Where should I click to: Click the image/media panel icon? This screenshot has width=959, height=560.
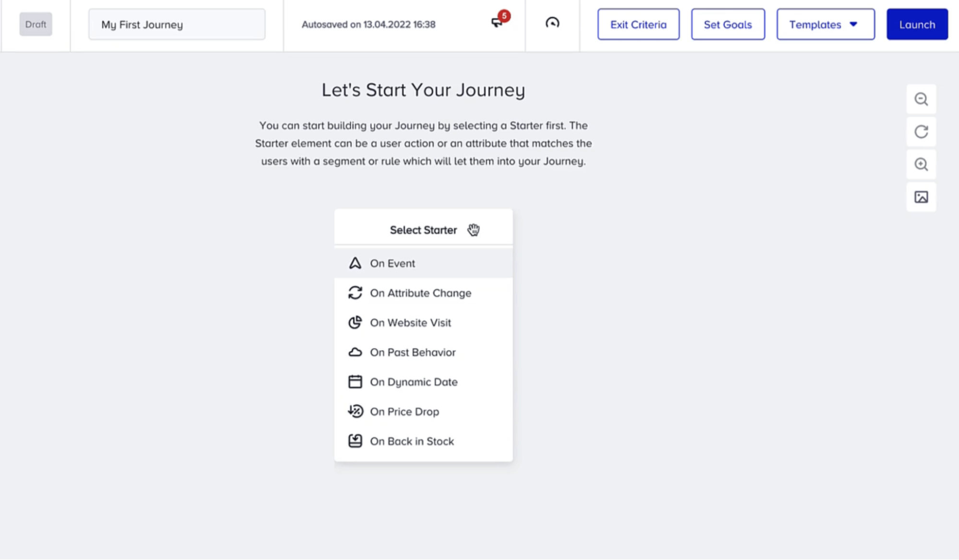pyautogui.click(x=922, y=197)
